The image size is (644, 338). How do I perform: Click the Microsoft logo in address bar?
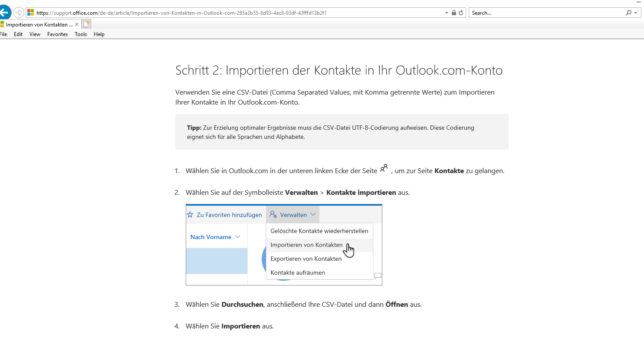30,13
